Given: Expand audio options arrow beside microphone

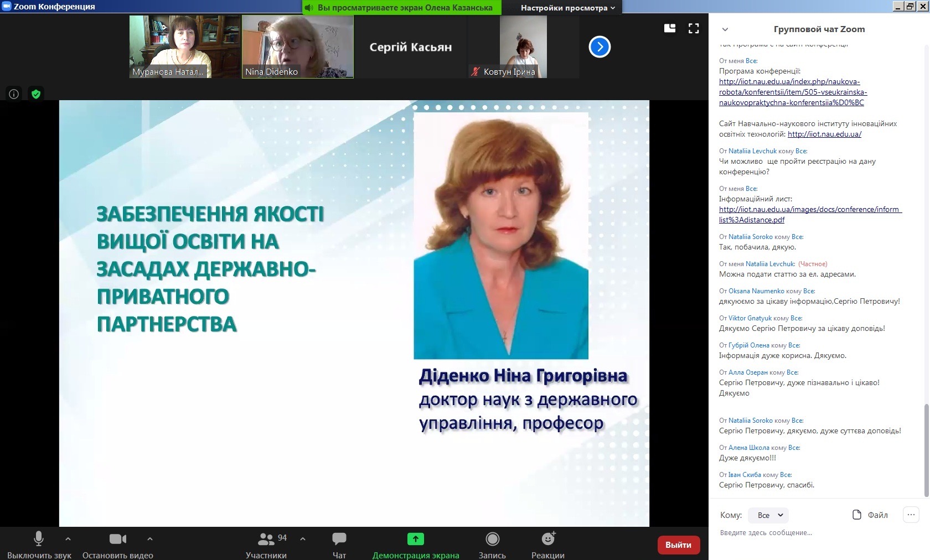Looking at the screenshot, I should 68,538.
